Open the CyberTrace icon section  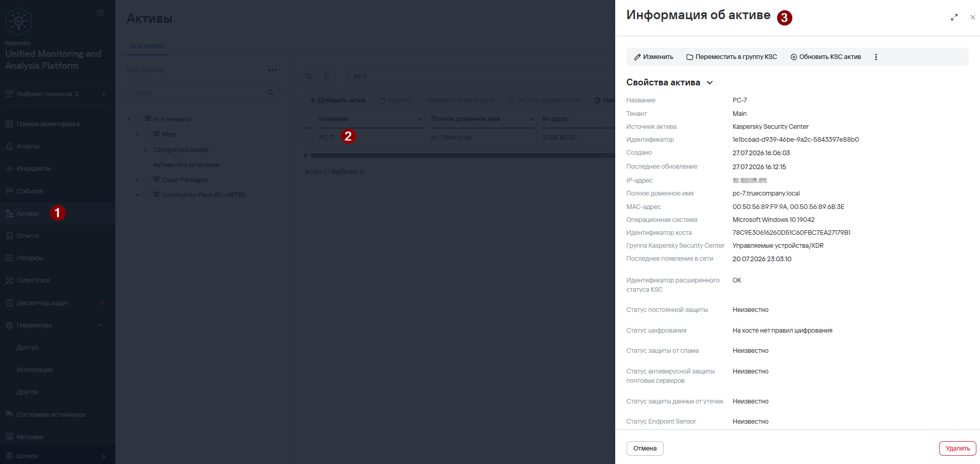[9, 280]
